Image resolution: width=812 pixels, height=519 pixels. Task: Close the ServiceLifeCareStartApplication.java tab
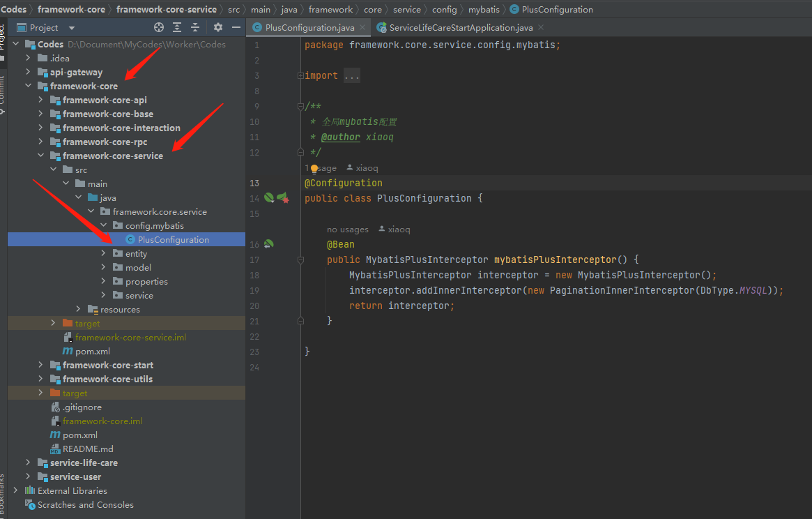541,27
